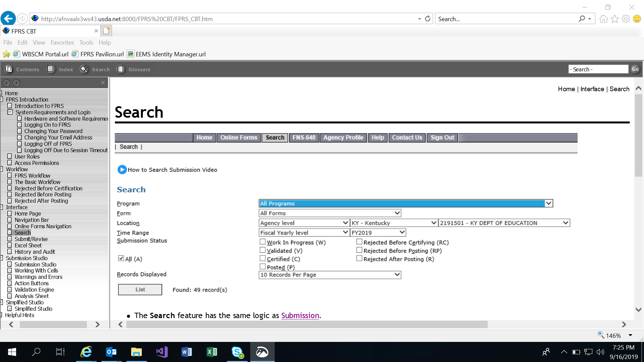Uncheck the All (A) checkbox
The height and width of the screenshot is (362, 644).
click(121, 258)
